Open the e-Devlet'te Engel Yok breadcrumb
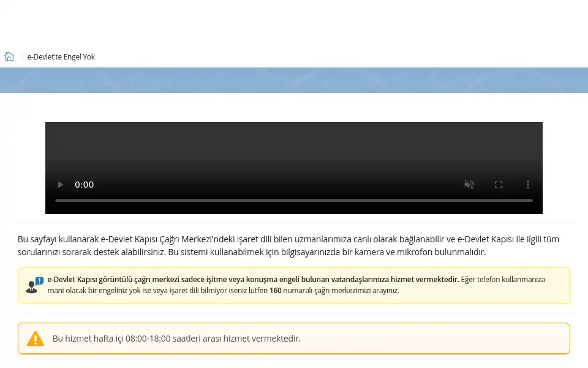This screenshot has width=588, height=368. pyautogui.click(x=61, y=56)
